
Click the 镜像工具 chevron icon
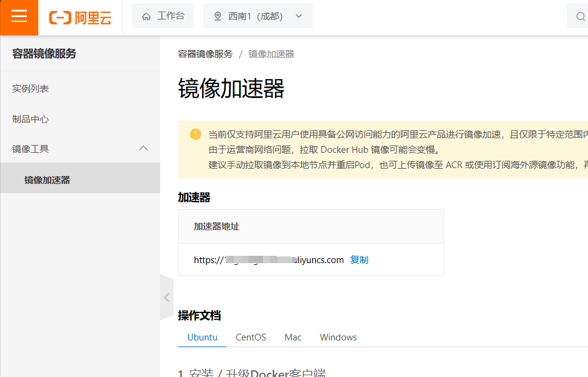coord(143,148)
